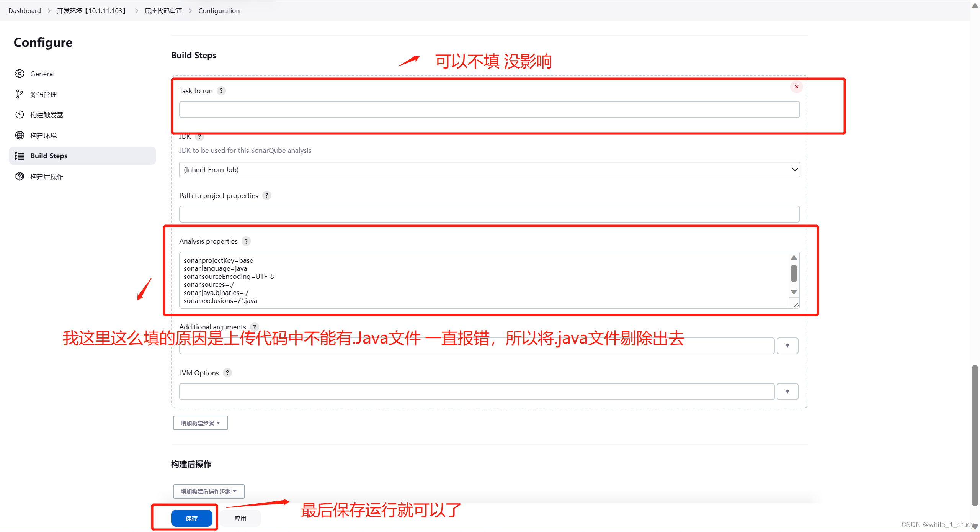Show help for Path to project properties
This screenshot has width=980, height=532.
[267, 195]
